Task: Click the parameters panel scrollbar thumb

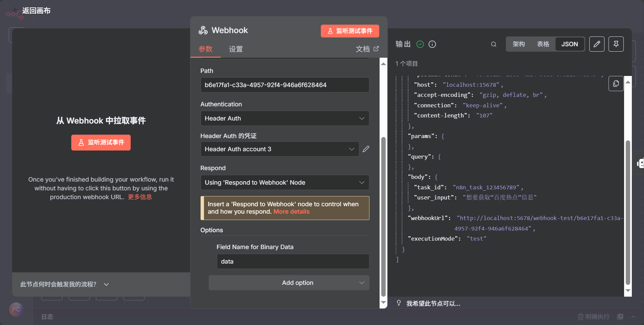Action: coord(383,217)
